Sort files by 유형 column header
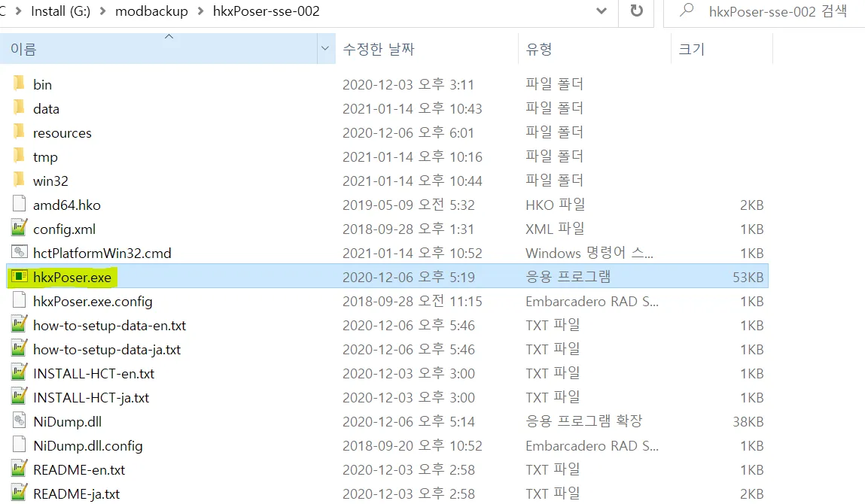This screenshot has height=504, width=865. (x=539, y=49)
